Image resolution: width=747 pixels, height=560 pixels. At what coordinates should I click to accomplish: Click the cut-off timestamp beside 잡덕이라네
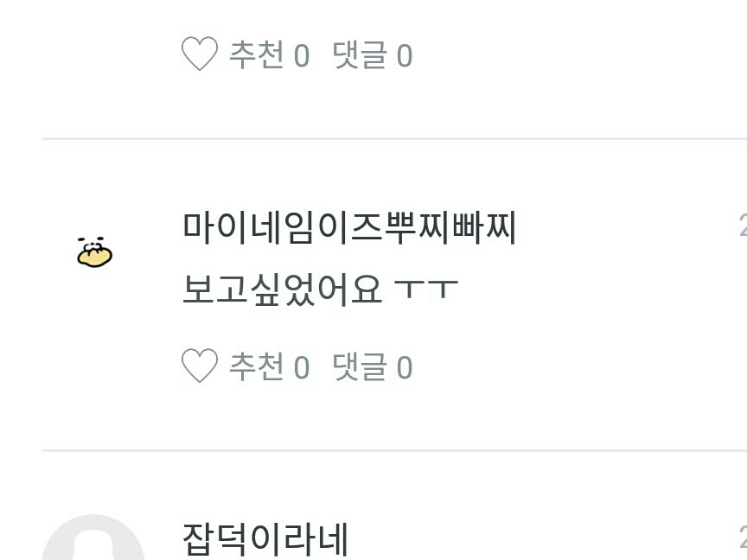743,536
